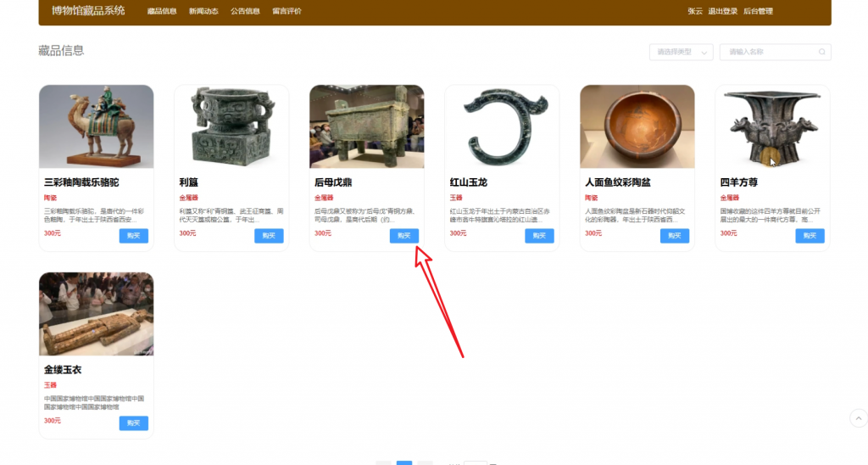
Task: Click the highlighted current page number
Action: 404,462
